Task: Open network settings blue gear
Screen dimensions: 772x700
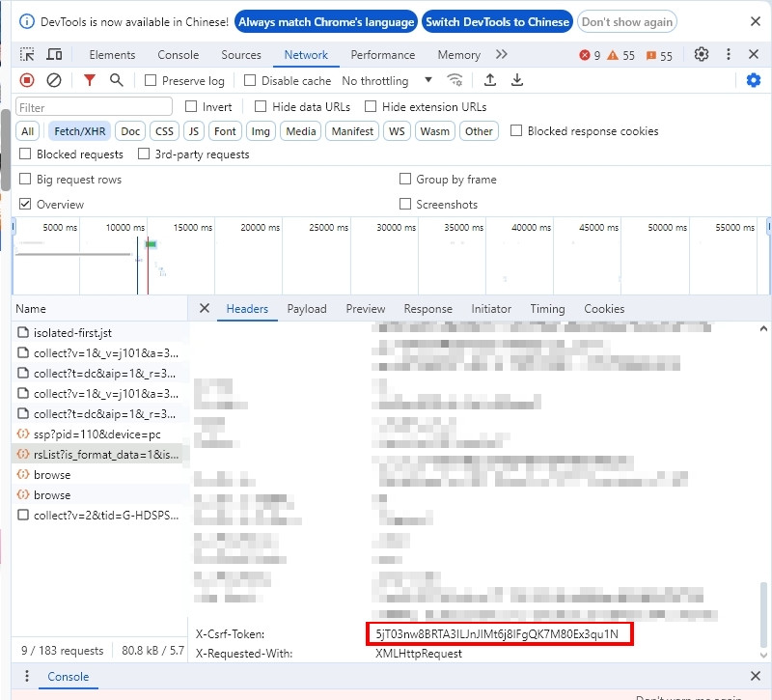Action: [x=754, y=80]
